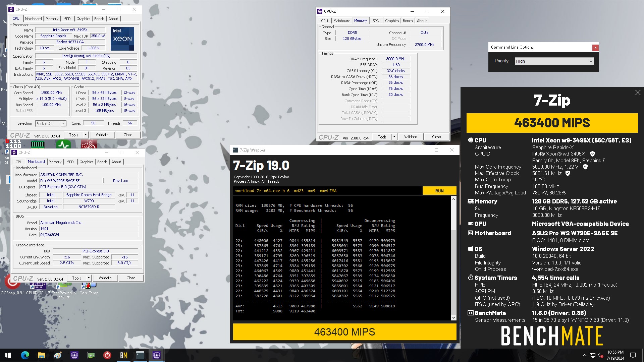Click the Multiplier value x 19.0 (5.0 - 46.0)
644x362 pixels.
[52, 99]
